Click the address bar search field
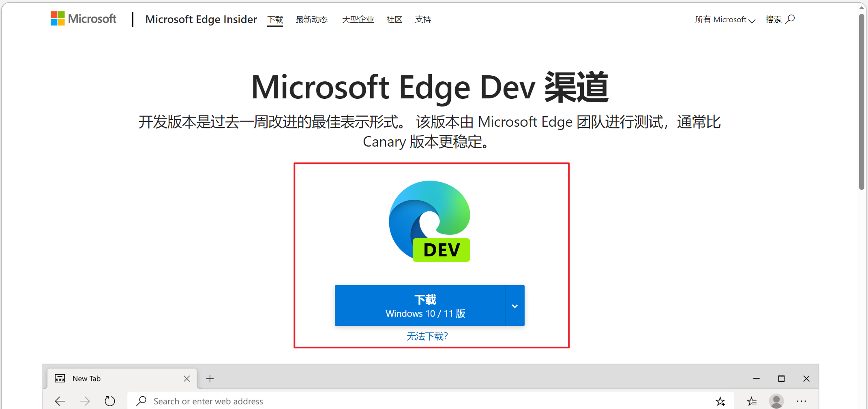 point(284,401)
